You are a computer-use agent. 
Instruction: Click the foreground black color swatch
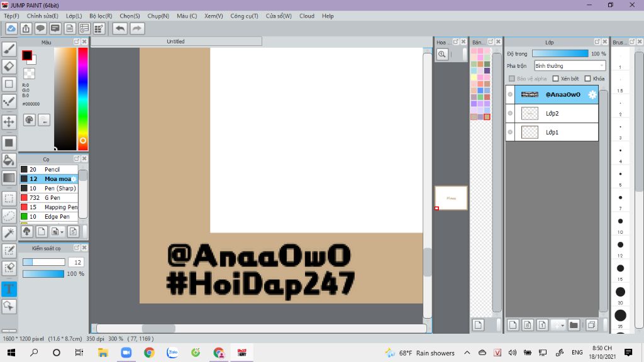click(x=27, y=55)
